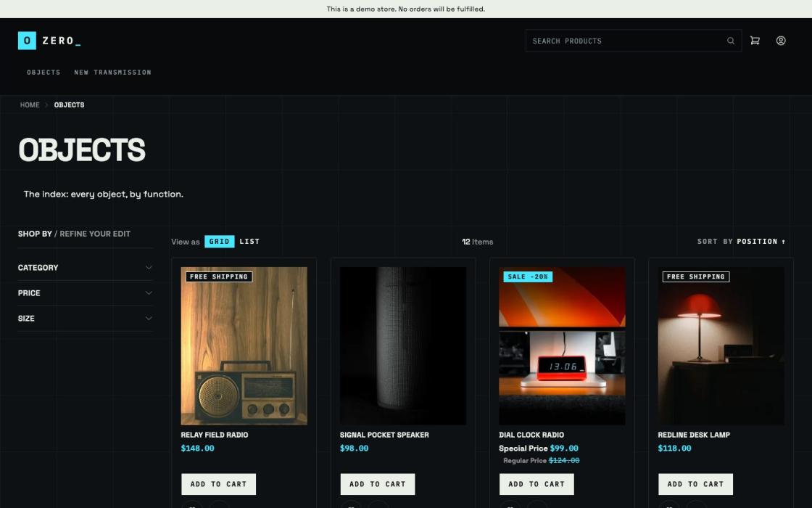This screenshot has width=812, height=508.
Task: Open the Signal Pocket Speaker product image
Action: click(403, 345)
